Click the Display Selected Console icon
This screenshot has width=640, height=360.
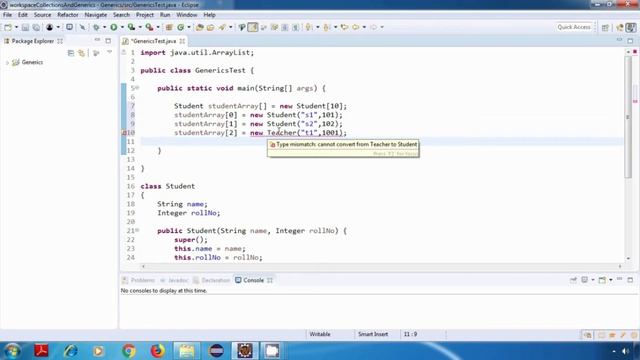(584, 280)
